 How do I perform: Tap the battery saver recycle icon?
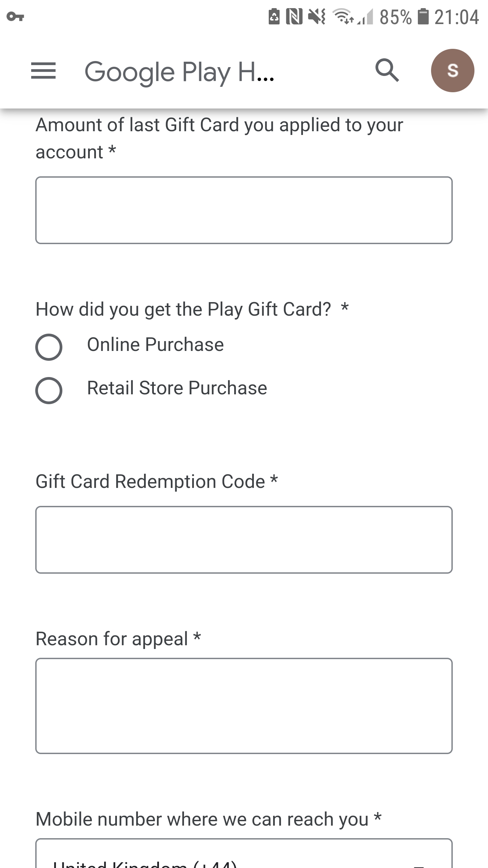click(274, 17)
